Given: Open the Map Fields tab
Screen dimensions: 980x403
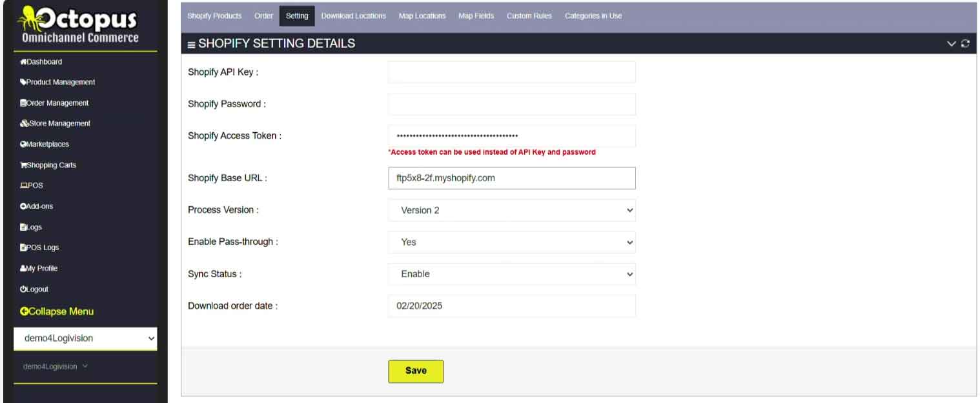Looking at the screenshot, I should coord(476,16).
